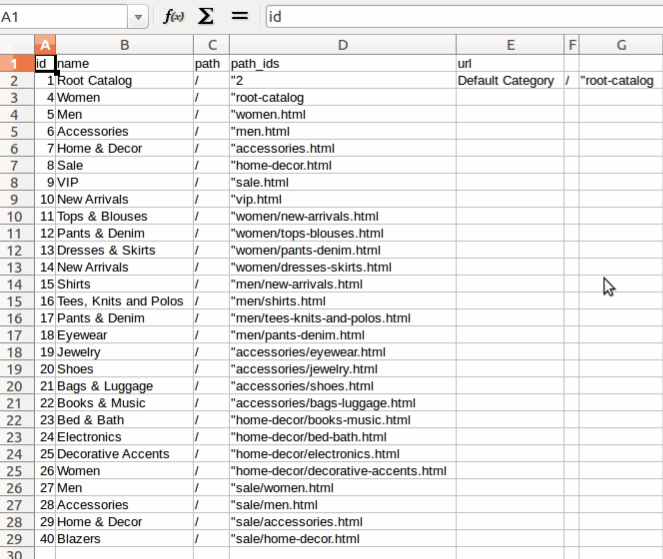Select column D header
The image size is (663, 559).
[342, 45]
